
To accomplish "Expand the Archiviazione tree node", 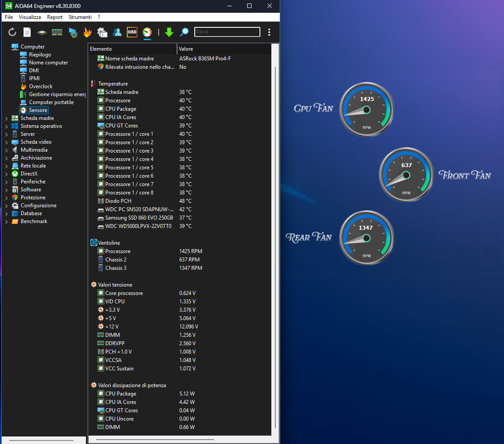I will (x=7, y=158).
